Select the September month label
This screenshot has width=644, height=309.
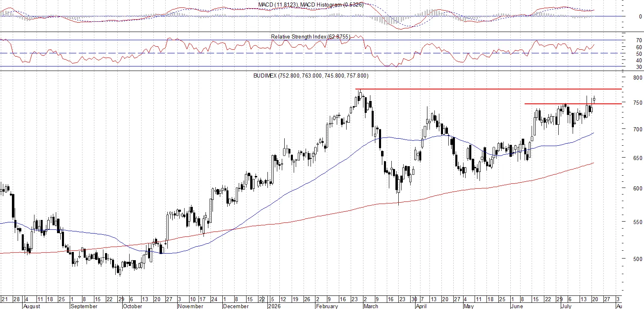[x=84, y=306]
